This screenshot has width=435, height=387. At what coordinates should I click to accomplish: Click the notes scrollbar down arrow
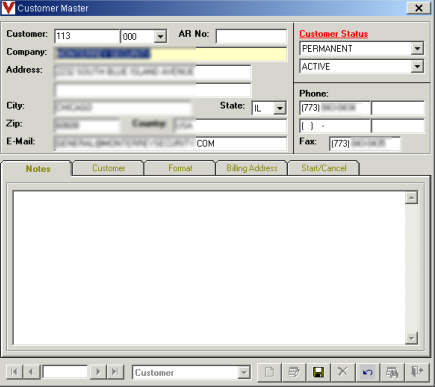pyautogui.click(x=412, y=338)
